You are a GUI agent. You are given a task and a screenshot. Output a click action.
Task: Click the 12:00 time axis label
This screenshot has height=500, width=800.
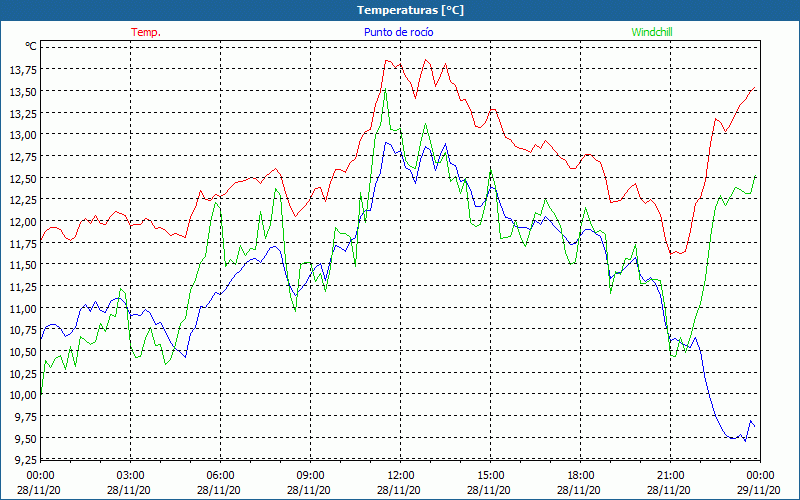point(401,476)
